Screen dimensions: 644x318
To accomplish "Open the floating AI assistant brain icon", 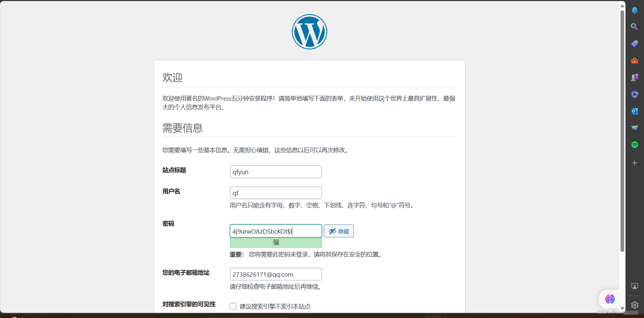I will (610, 299).
